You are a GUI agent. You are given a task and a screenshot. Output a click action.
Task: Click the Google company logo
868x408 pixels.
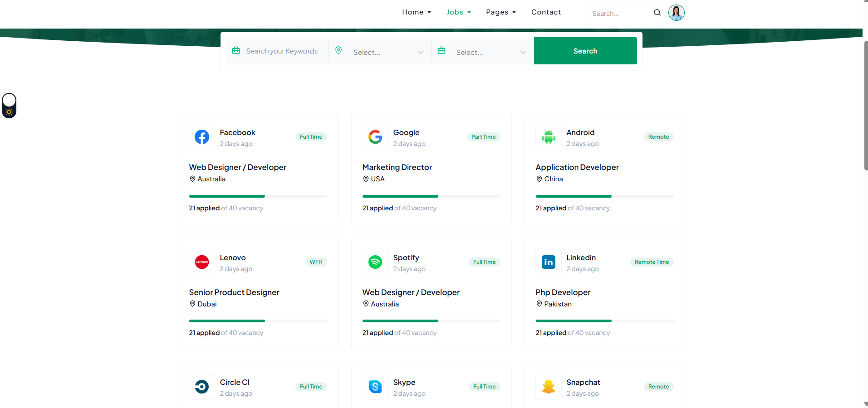[375, 137]
